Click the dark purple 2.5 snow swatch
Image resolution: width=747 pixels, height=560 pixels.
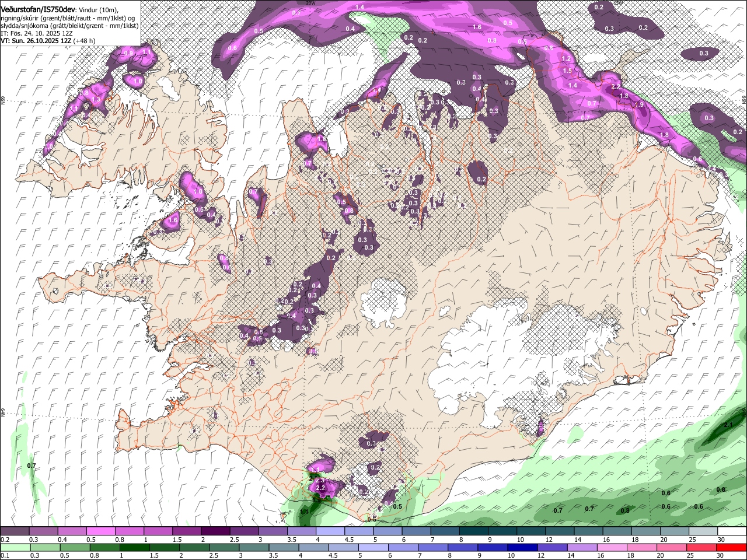tap(244, 531)
